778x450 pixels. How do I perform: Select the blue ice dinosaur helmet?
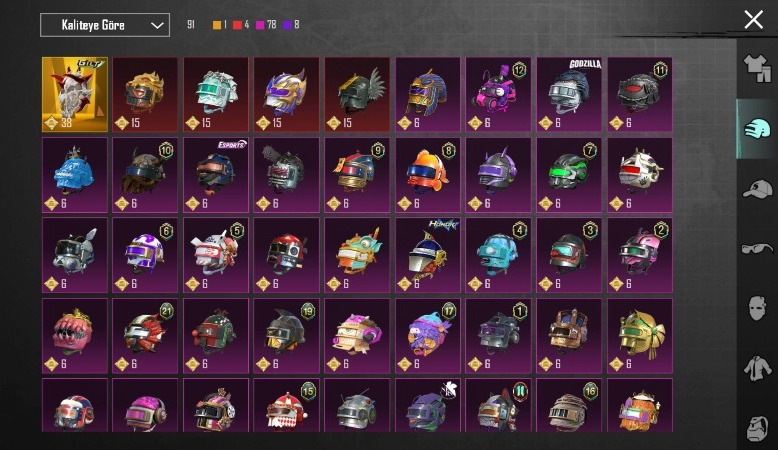click(x=75, y=175)
